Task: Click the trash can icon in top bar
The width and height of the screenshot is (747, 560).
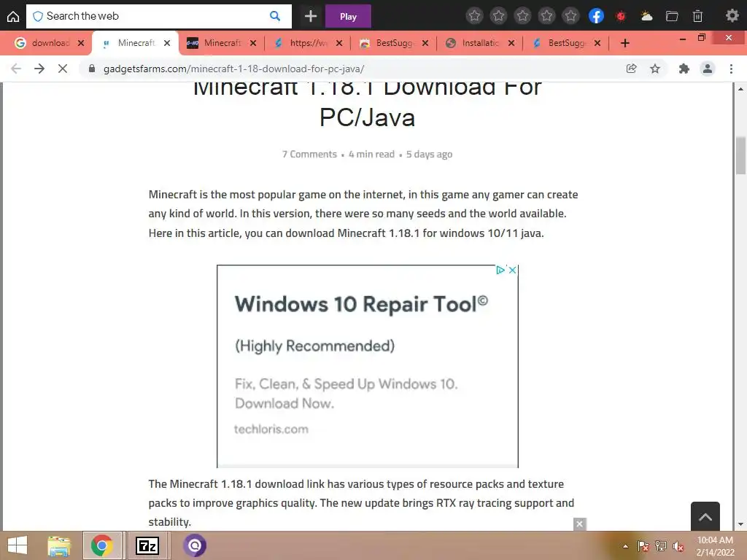Action: [x=697, y=16]
